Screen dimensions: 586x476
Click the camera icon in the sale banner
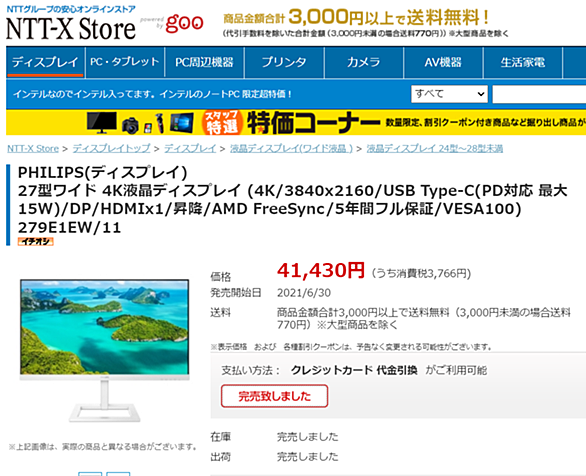(130, 126)
